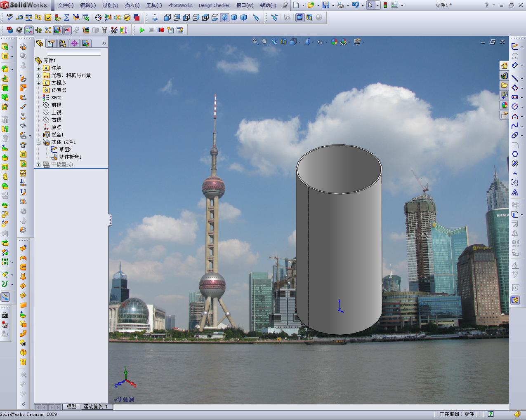The height and width of the screenshot is (420, 526).
Task: Run the ABC spell checker tool
Action: coord(10,17)
